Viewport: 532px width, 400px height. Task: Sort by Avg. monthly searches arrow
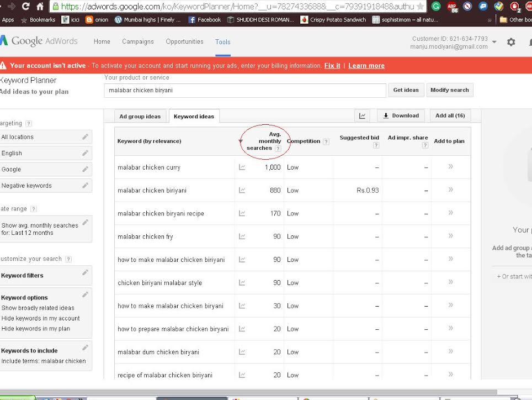point(241,141)
